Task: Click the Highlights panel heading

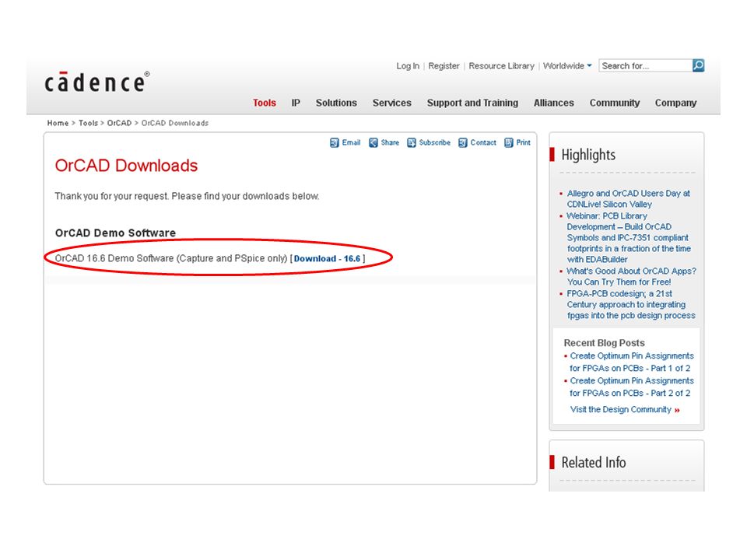Action: pos(588,155)
